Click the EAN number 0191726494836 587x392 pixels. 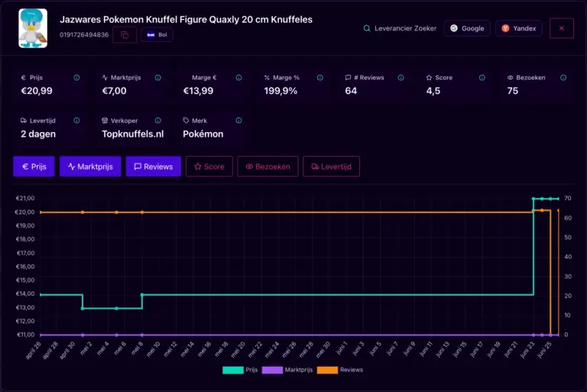point(84,35)
